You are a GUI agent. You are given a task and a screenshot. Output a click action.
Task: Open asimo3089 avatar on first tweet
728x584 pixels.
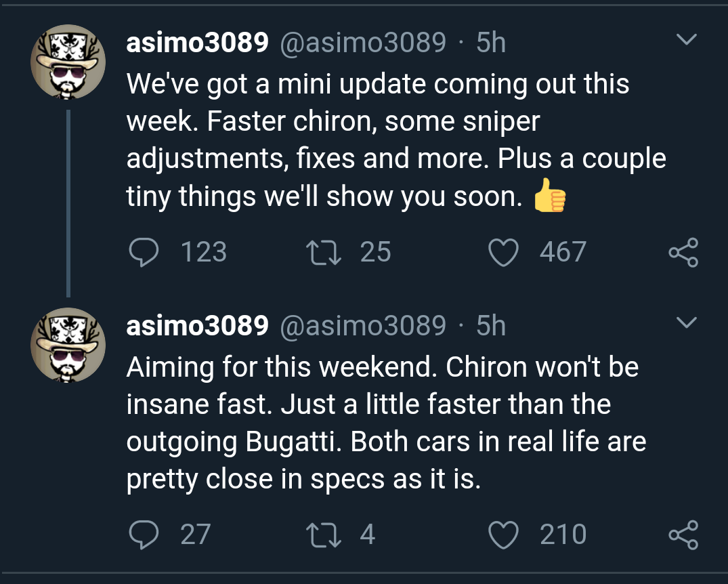[68, 62]
